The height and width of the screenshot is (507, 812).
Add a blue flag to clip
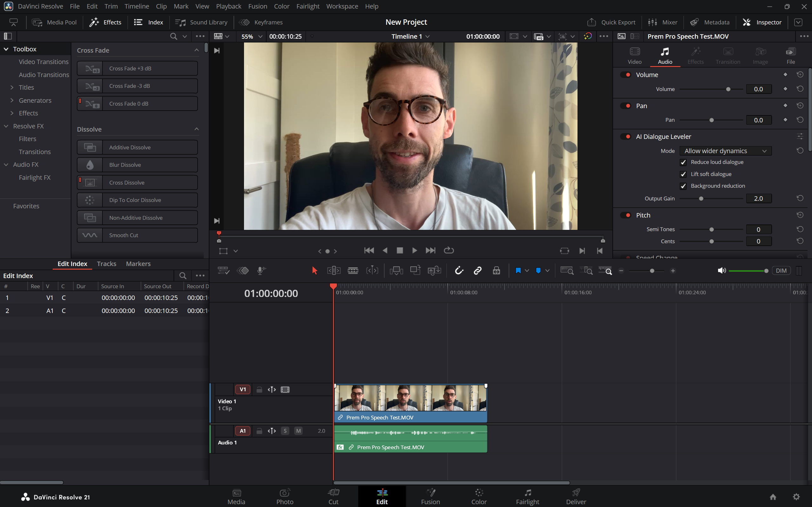(x=518, y=270)
